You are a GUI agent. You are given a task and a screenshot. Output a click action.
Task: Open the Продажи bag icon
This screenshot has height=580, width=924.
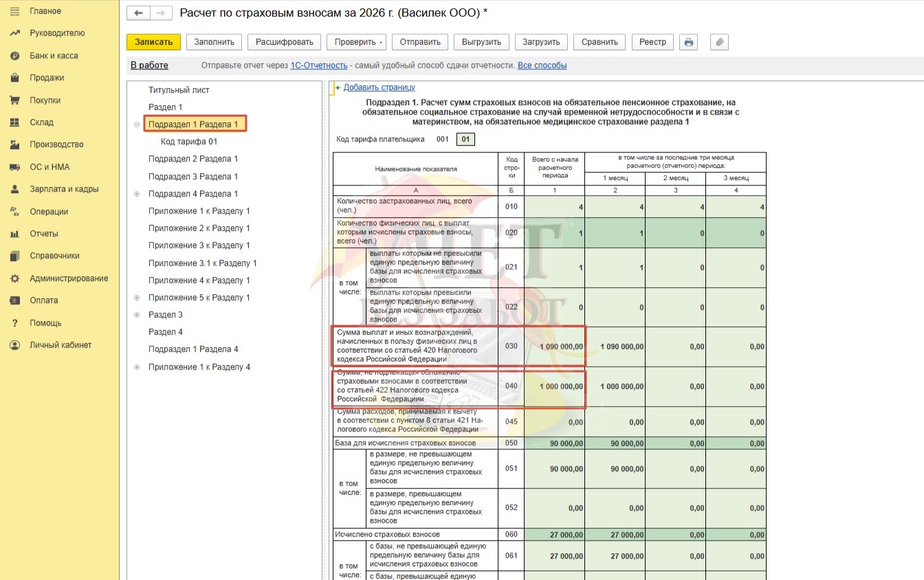click(14, 78)
